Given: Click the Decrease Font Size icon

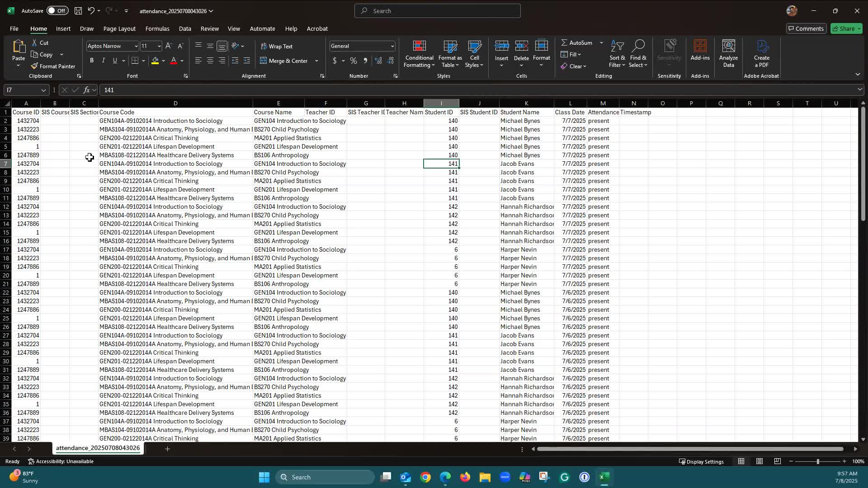Looking at the screenshot, I should pyautogui.click(x=180, y=46).
